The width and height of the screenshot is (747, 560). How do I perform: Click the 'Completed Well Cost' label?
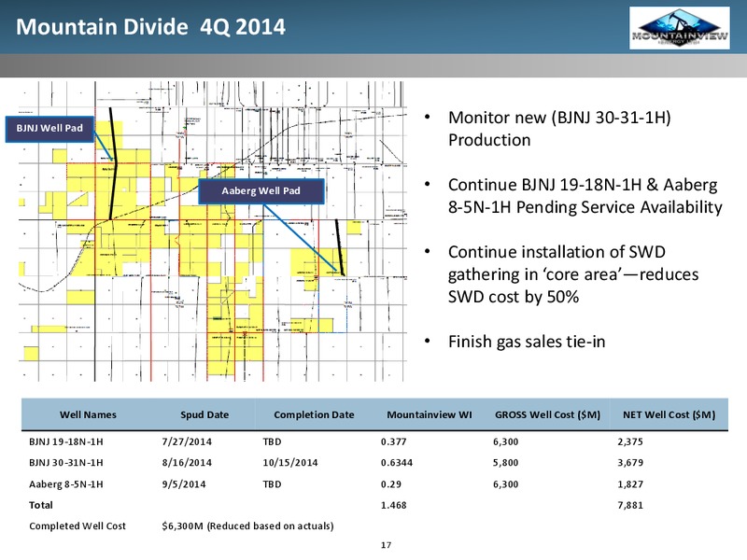(x=78, y=526)
